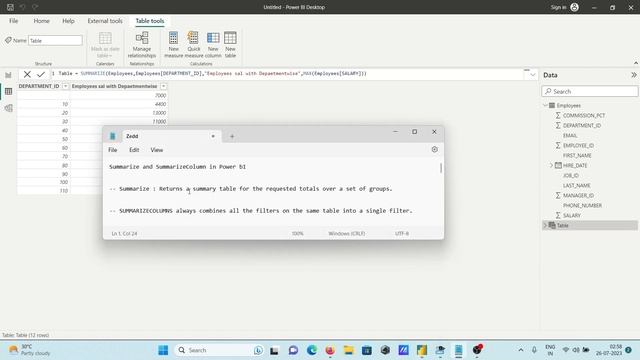Expand the Table item in Data pane
The image size is (640, 360).
[x=545, y=225]
